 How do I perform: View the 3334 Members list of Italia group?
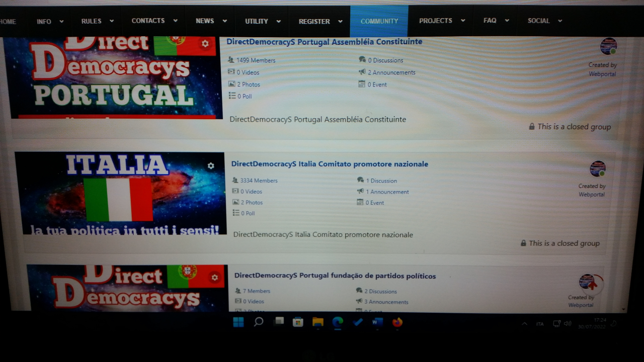259,180
